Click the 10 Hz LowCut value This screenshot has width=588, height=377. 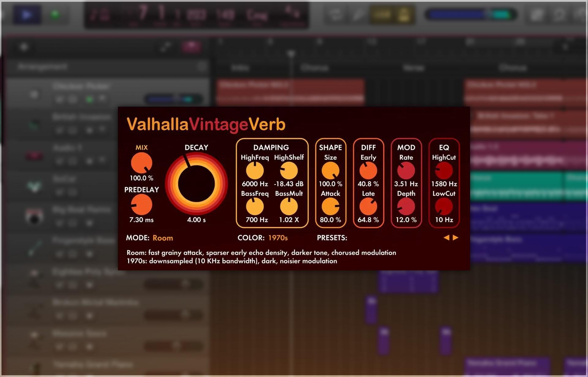[444, 220]
